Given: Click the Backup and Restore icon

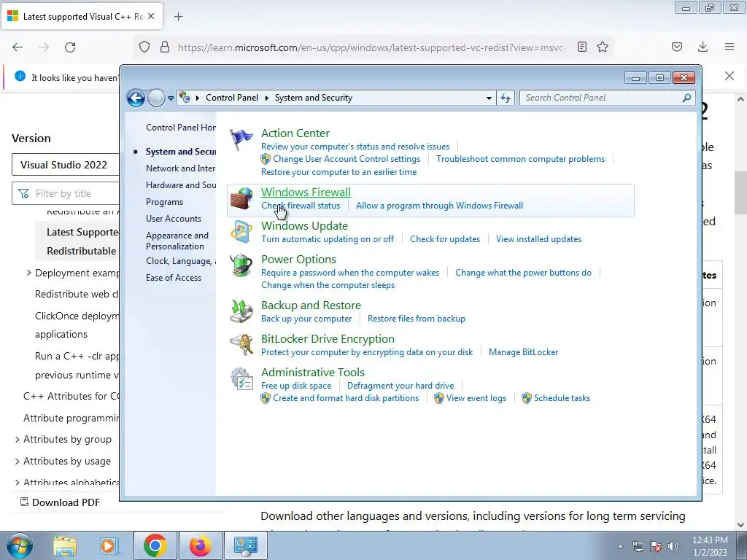Looking at the screenshot, I should (x=241, y=311).
